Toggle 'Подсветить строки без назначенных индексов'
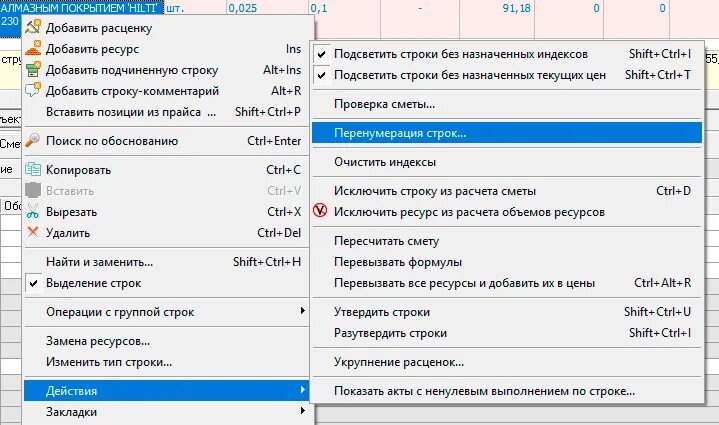The image size is (719, 425). pos(508,54)
